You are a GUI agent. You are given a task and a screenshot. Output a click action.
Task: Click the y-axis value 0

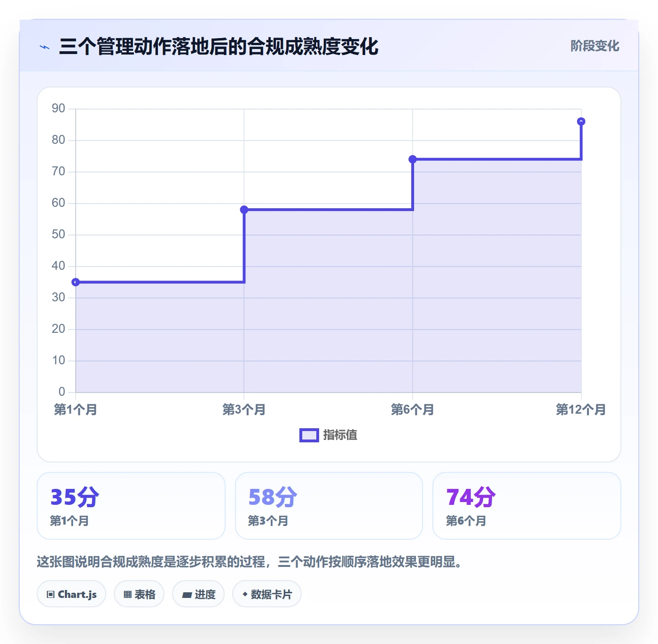(x=62, y=392)
